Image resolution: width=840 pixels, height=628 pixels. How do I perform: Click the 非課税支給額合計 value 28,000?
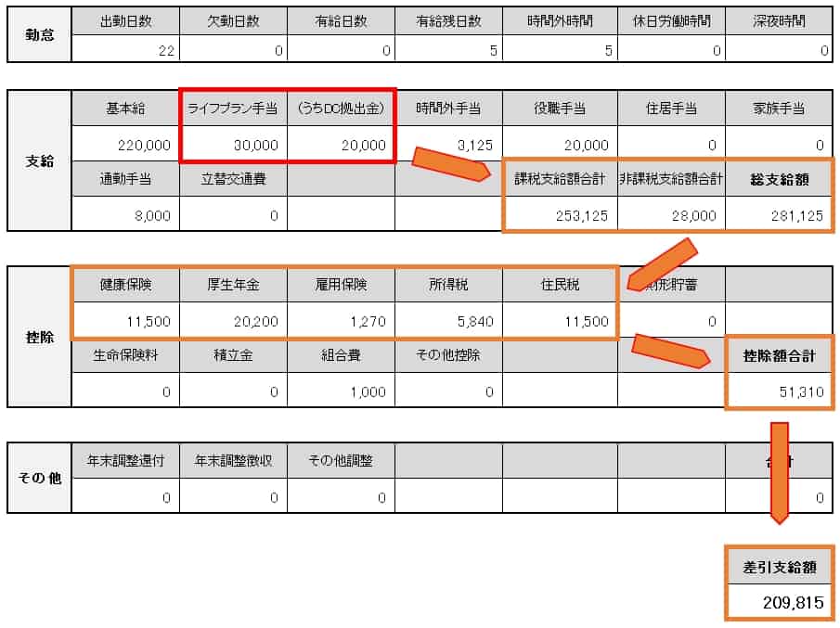pos(671,214)
